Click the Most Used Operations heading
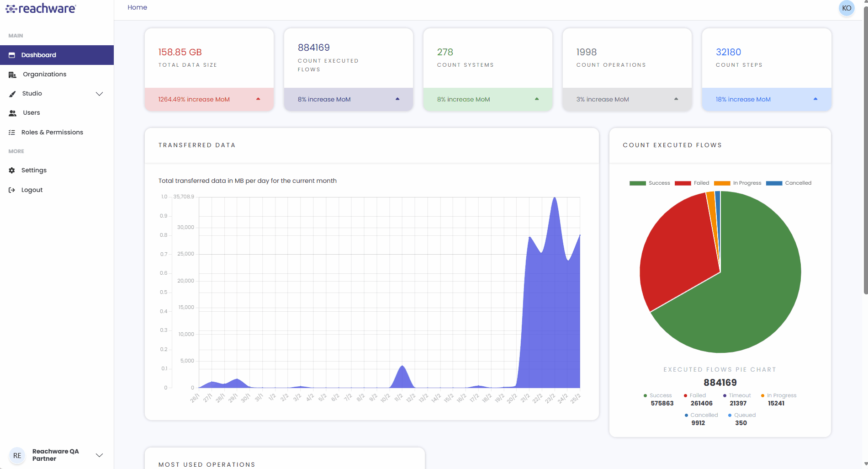This screenshot has width=868, height=469. pyautogui.click(x=207, y=464)
